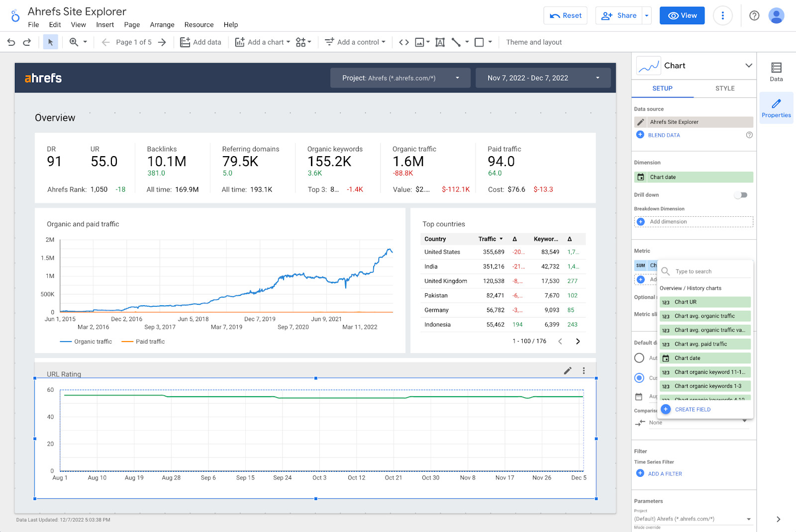Click the undo arrow icon

pyautogui.click(x=11, y=42)
